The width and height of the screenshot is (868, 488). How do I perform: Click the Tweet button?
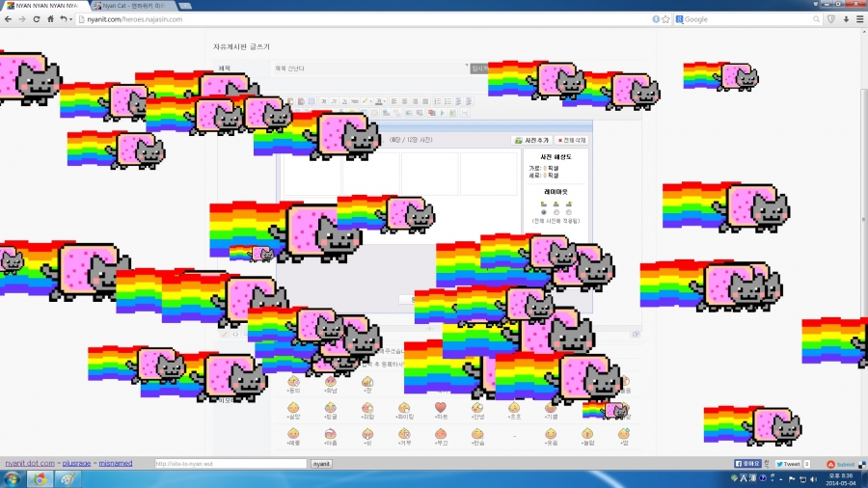[x=788, y=464]
